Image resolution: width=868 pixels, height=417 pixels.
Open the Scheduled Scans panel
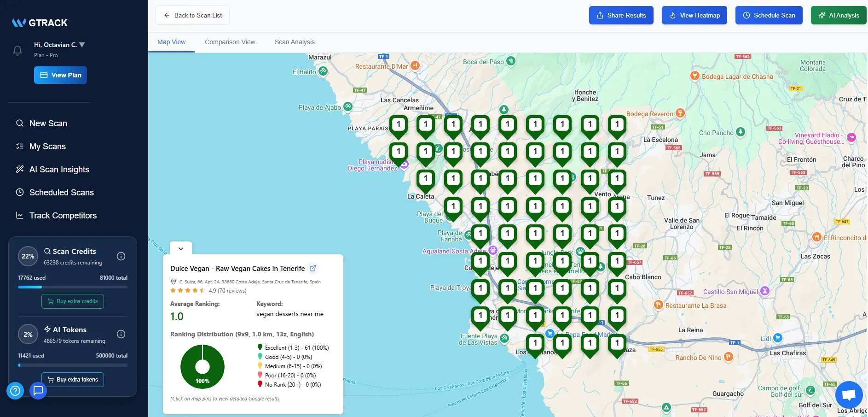(62, 192)
